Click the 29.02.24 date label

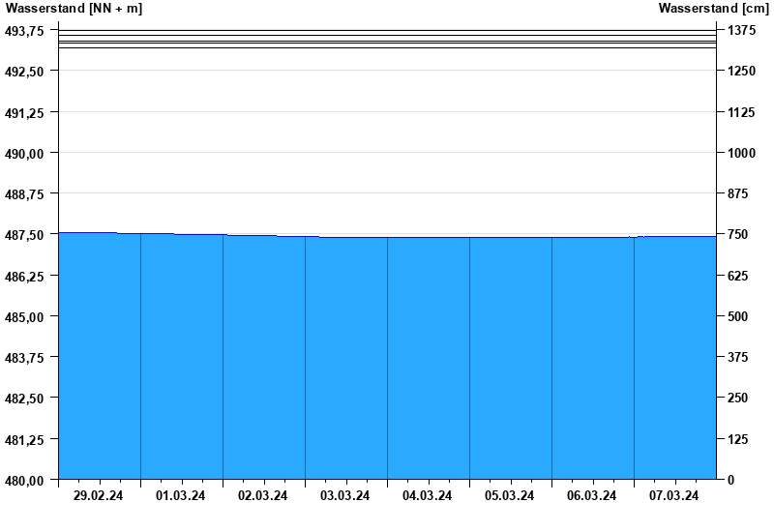[99, 496]
